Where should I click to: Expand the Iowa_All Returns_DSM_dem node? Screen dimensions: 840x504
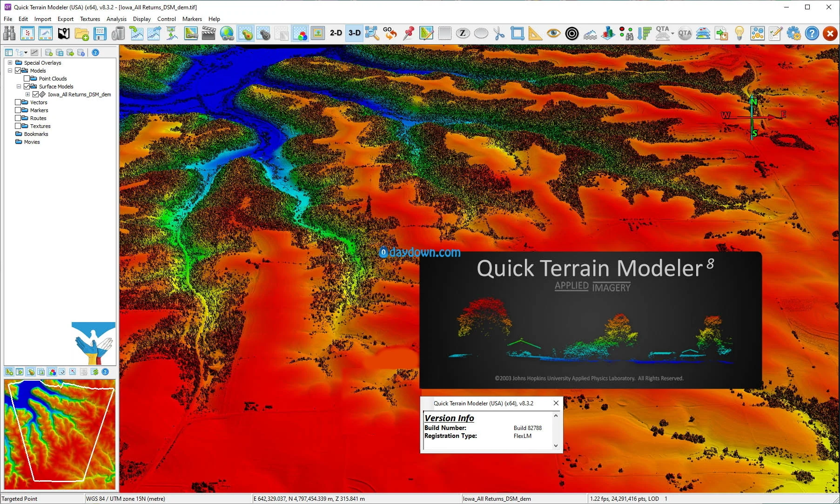pyautogui.click(x=27, y=94)
